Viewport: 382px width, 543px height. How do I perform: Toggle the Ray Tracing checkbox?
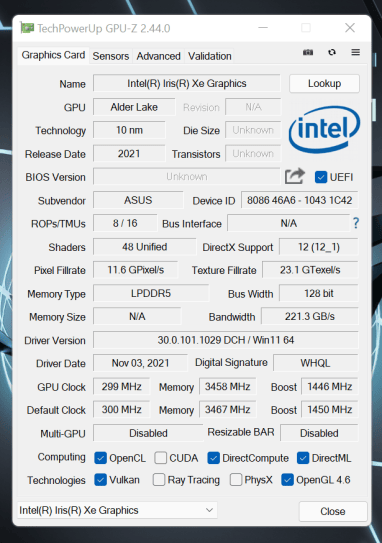[x=159, y=480]
